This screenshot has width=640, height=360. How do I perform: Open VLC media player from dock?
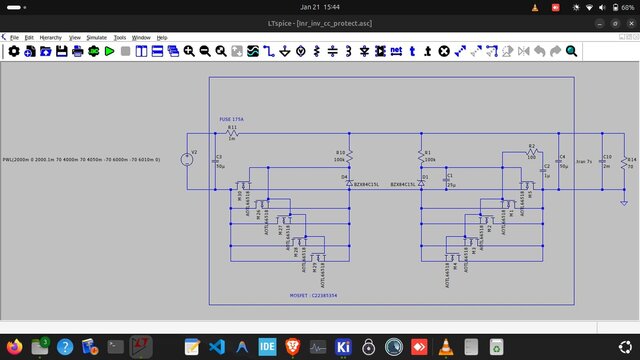point(445,347)
